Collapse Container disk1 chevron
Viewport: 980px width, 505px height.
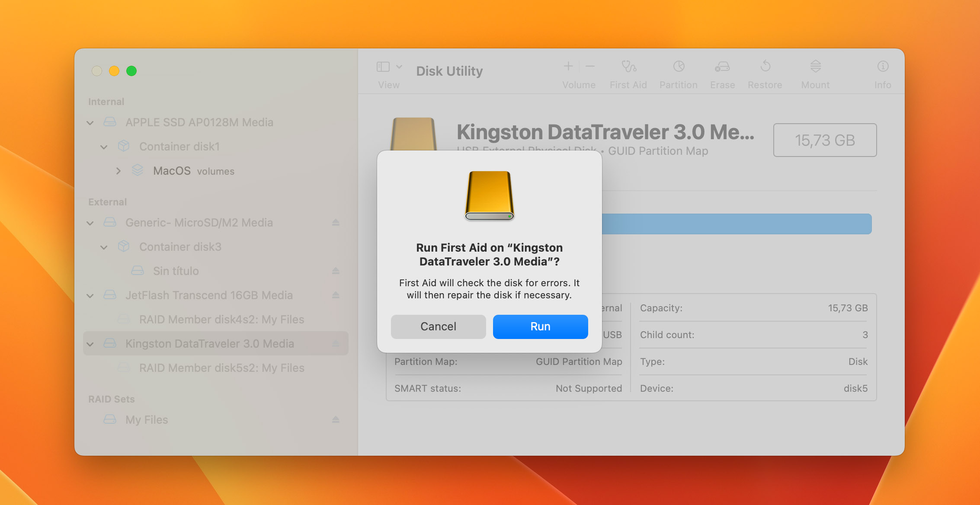click(x=104, y=147)
